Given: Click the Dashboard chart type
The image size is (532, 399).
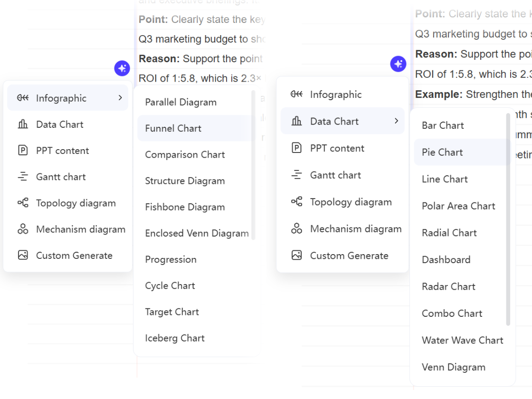Looking at the screenshot, I should (x=446, y=259).
